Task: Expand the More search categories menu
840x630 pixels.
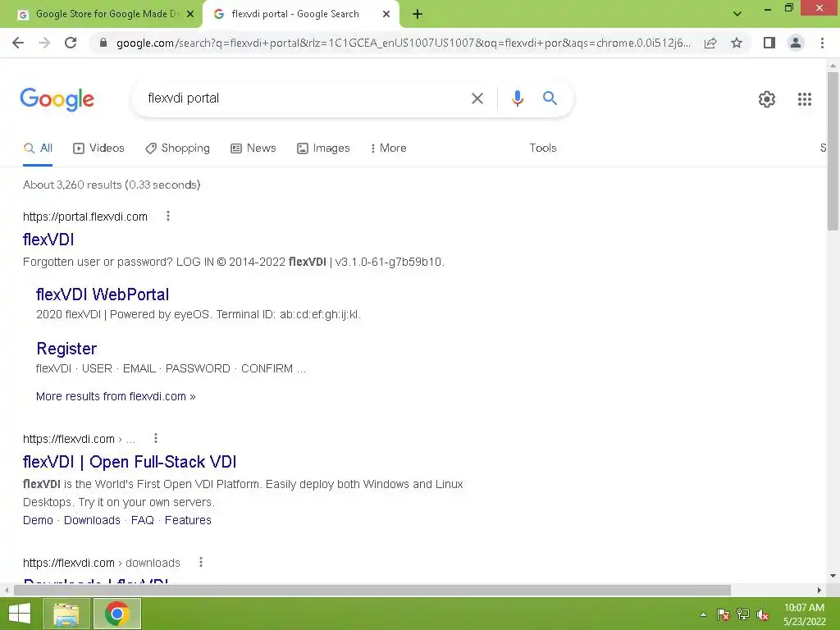Action: click(x=388, y=148)
